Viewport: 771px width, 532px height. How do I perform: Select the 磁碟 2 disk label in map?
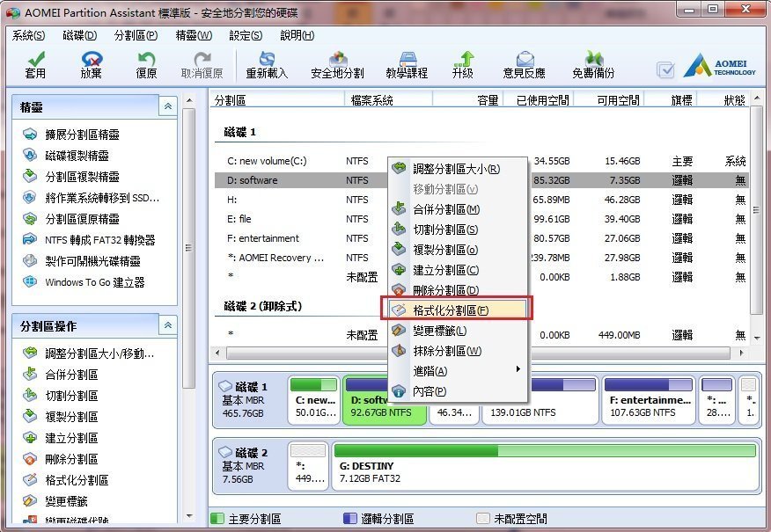tap(249, 465)
